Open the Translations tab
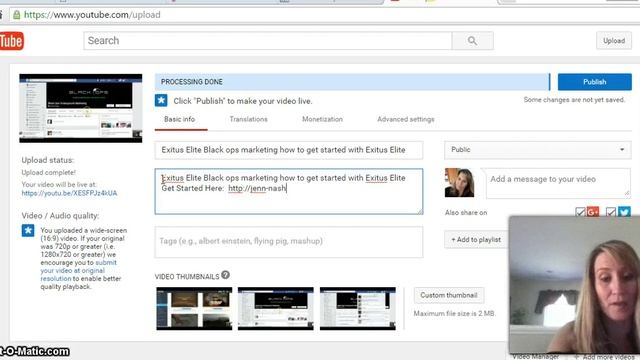The image size is (640, 360). click(249, 120)
